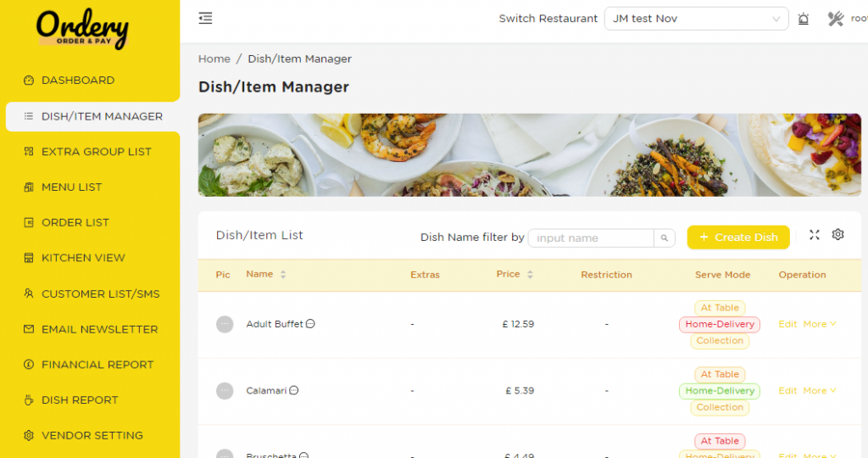Click the ellipsis circle icon next to Calamari
This screenshot has width=868, height=458.
pos(294,390)
